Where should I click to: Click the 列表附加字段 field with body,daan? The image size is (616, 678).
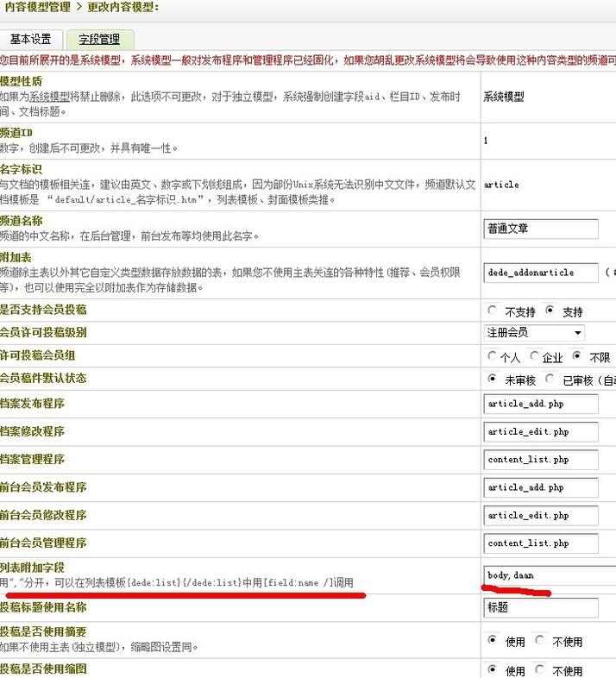(x=550, y=574)
